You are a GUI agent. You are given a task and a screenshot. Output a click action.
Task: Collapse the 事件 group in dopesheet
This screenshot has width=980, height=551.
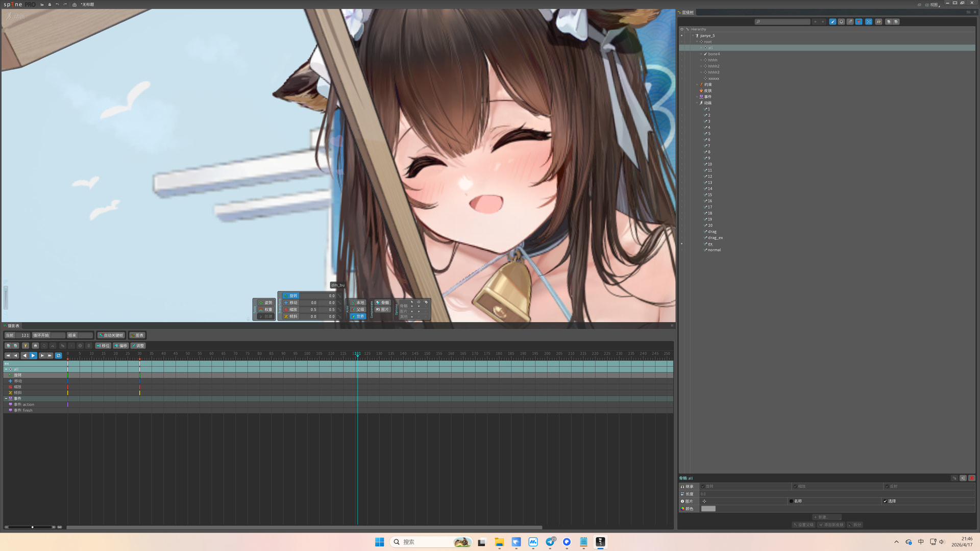pos(6,398)
